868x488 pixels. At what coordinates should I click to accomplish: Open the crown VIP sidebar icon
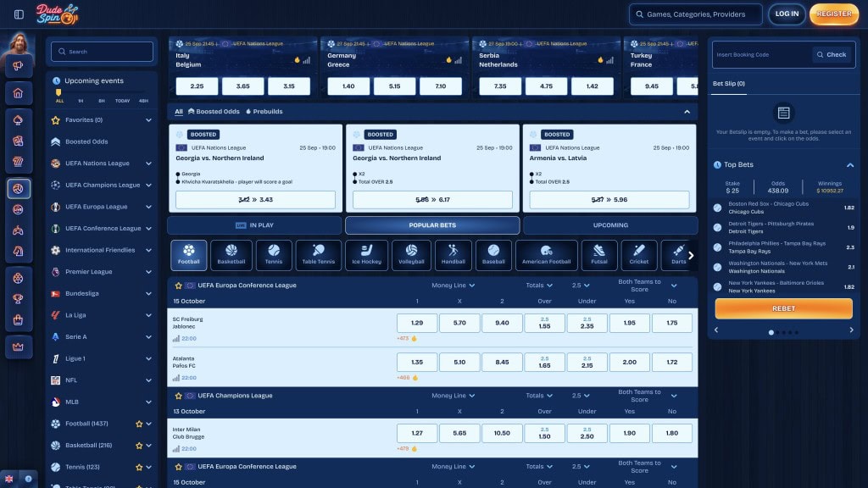pyautogui.click(x=19, y=347)
